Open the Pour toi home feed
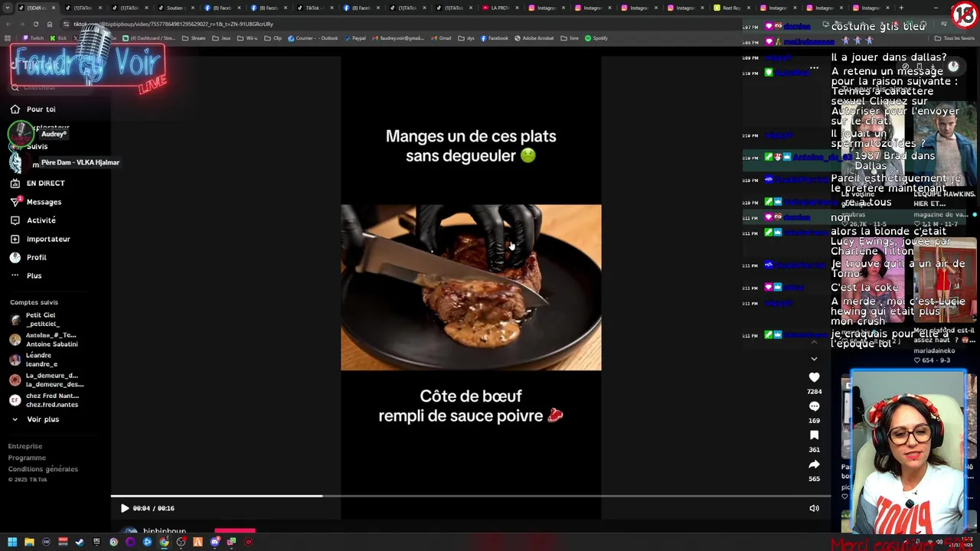This screenshot has width=980, height=551. click(33, 109)
